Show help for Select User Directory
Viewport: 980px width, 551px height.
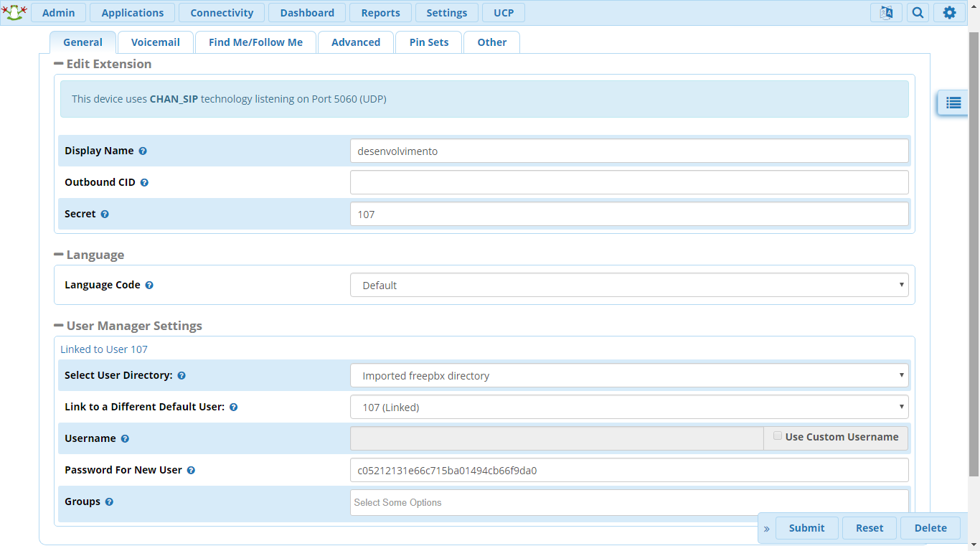pyautogui.click(x=182, y=376)
